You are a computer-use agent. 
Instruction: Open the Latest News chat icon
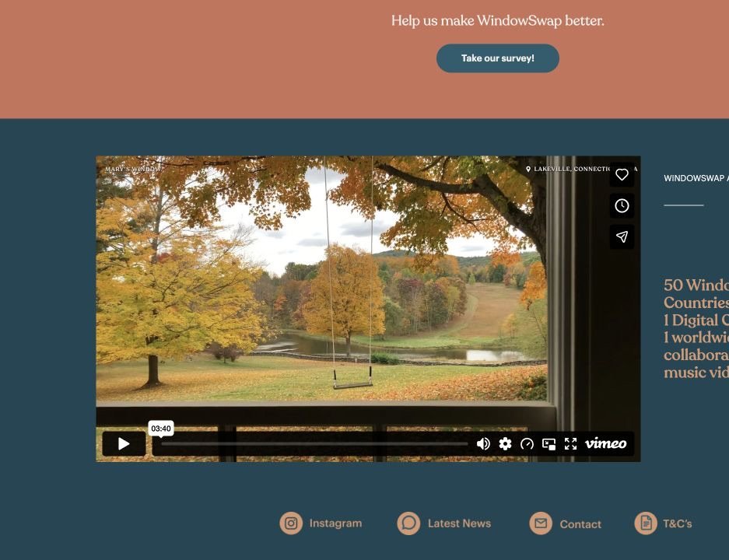408,523
